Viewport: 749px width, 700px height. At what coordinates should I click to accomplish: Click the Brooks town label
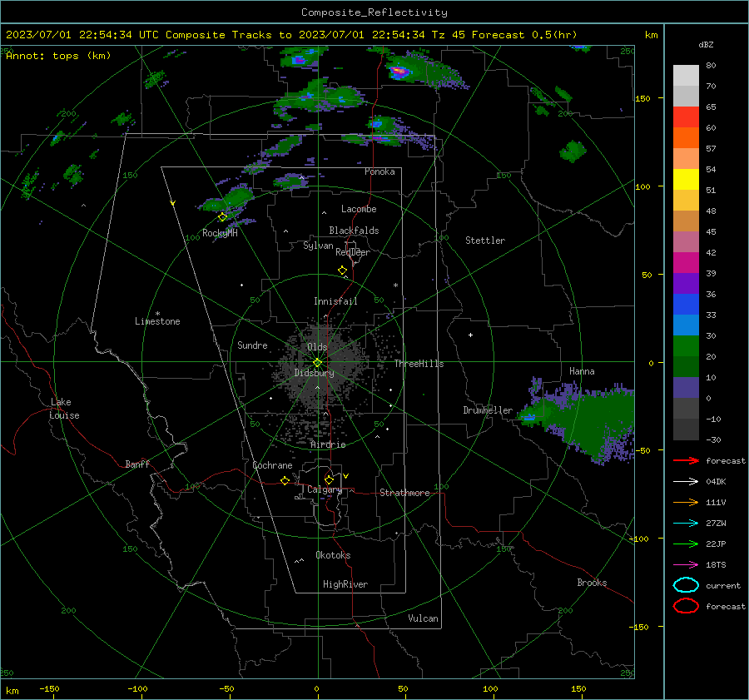point(592,583)
